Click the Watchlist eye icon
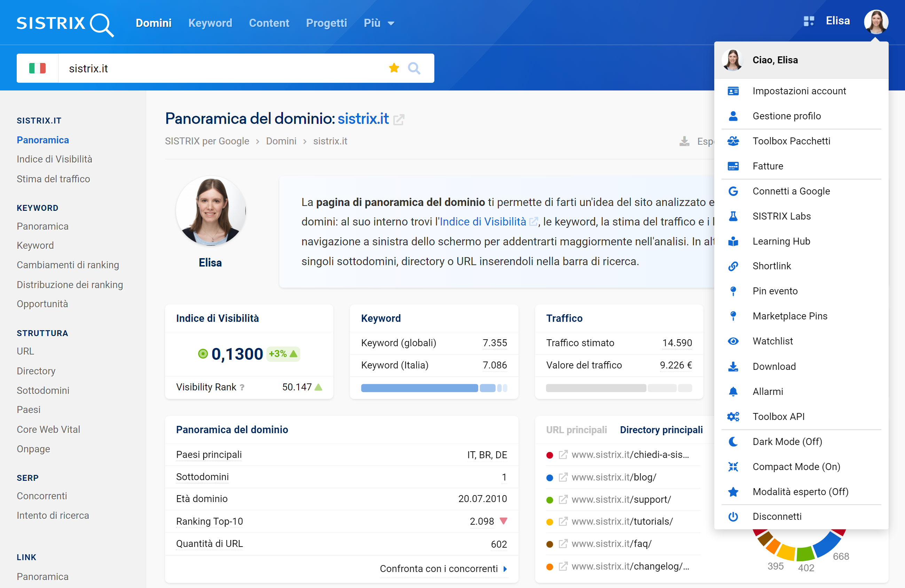The width and height of the screenshot is (905, 588). (733, 341)
